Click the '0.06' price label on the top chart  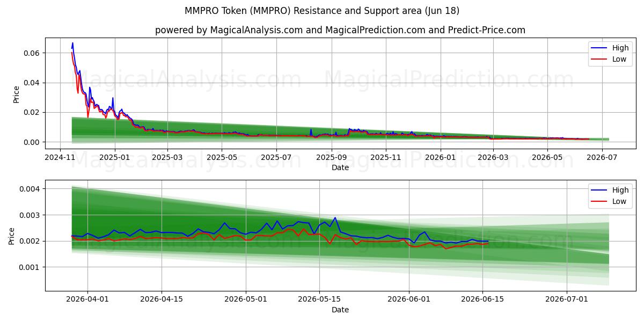coord(31,53)
